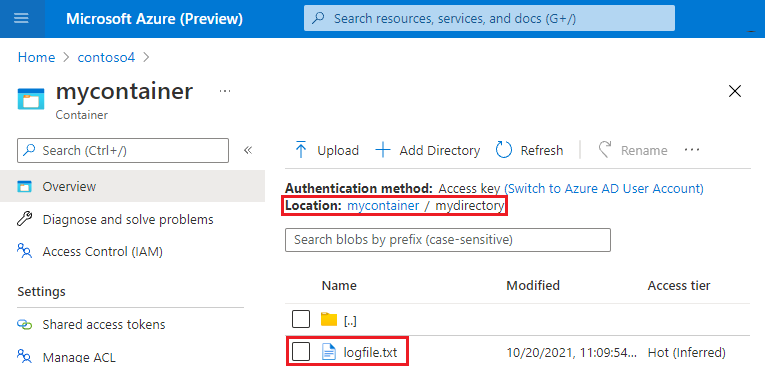The width and height of the screenshot is (765, 370).
Task: Click the Microsoft Azure (Preview) title
Action: (x=154, y=19)
